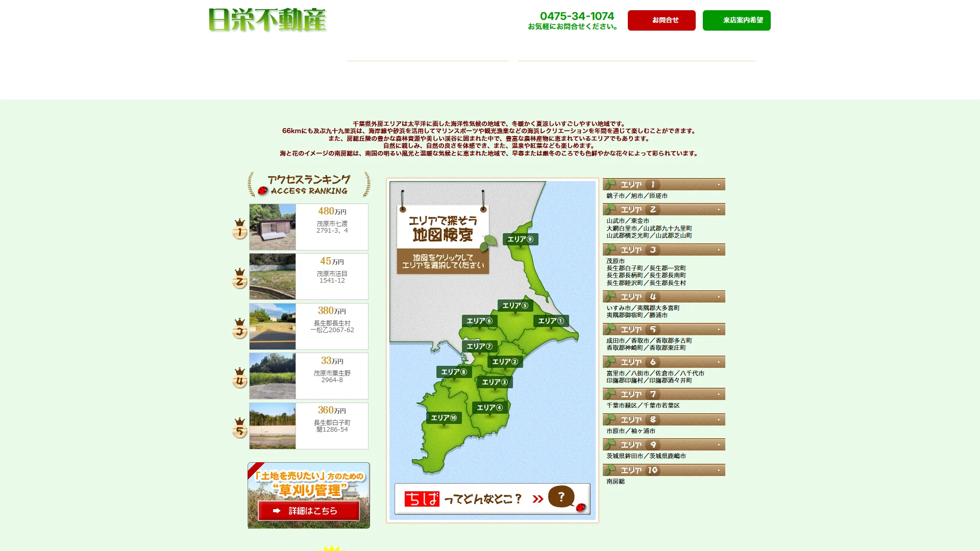Click the 草刈り管理 banner image
The height and width of the screenshot is (551, 980).
coord(309,495)
